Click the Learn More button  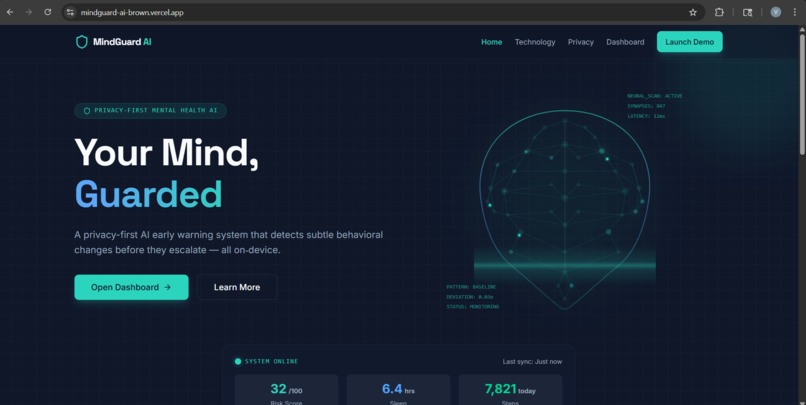pos(237,287)
